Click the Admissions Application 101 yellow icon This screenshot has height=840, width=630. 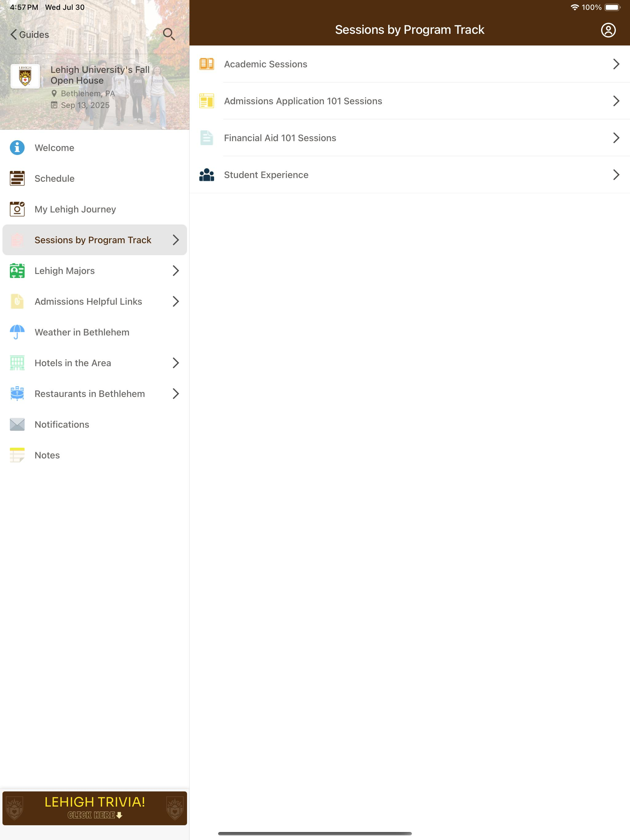[x=207, y=101]
